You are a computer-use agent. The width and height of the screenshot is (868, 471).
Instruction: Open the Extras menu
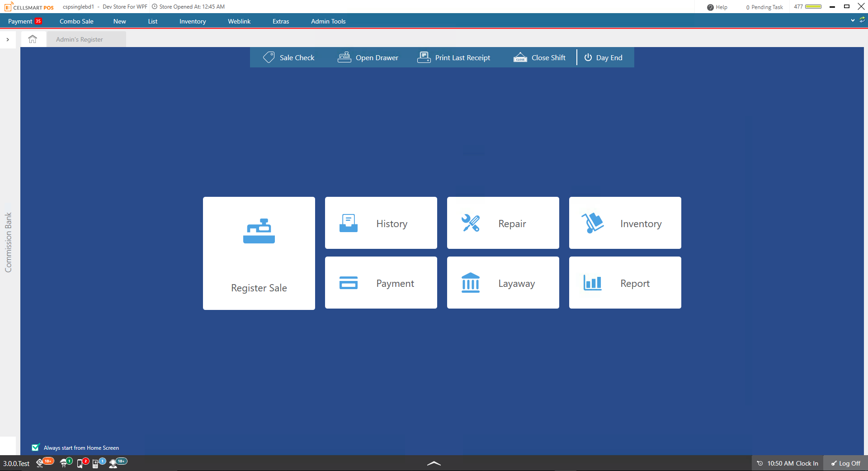coord(281,21)
